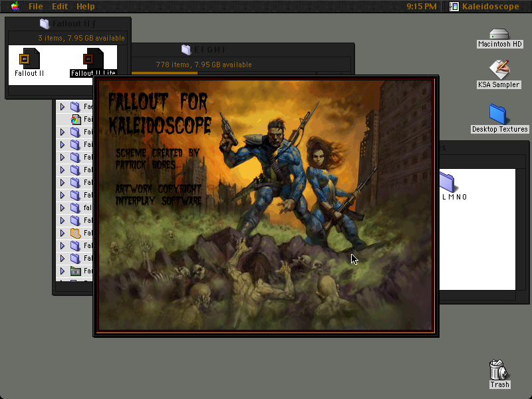Select the L M N O folder icon

[447, 182]
